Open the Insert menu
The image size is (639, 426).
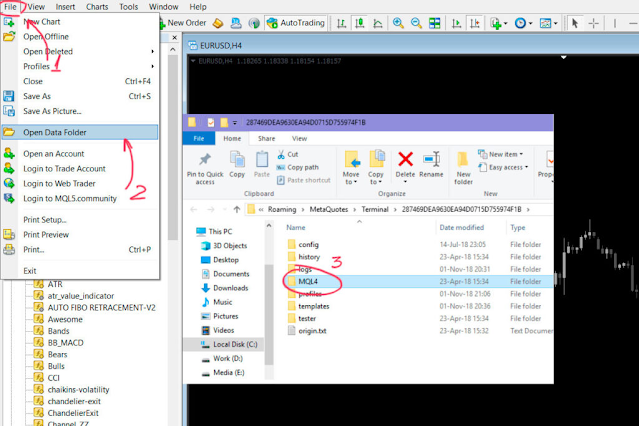[x=65, y=7]
